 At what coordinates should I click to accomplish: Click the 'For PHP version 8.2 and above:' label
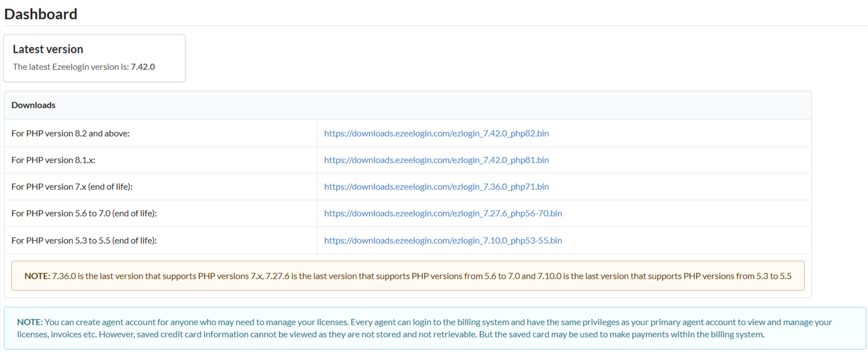(70, 133)
